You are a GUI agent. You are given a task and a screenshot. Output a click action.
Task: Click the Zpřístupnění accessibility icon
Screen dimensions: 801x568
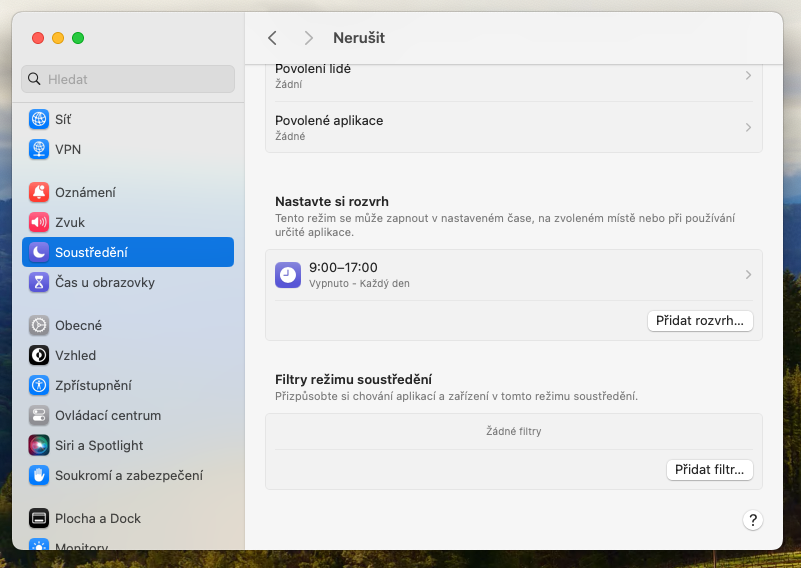(39, 385)
